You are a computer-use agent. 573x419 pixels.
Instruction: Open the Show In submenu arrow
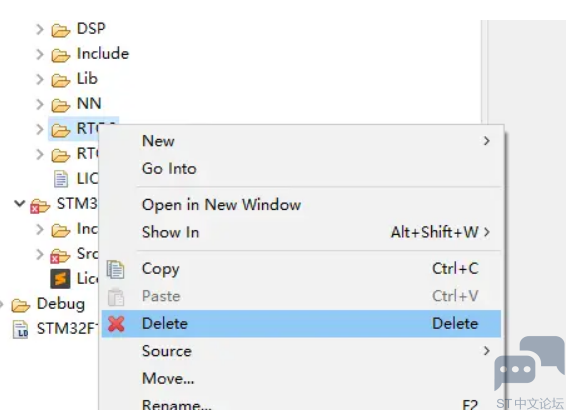[x=487, y=232]
